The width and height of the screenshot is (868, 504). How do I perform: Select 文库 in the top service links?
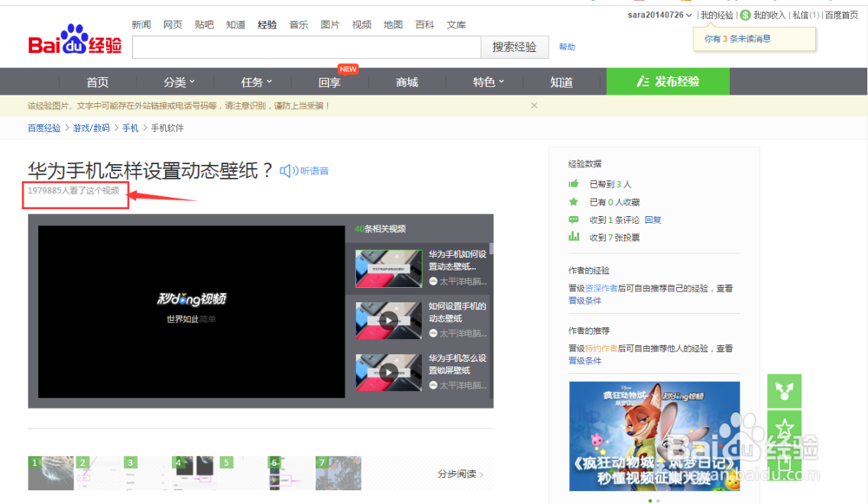tap(457, 24)
